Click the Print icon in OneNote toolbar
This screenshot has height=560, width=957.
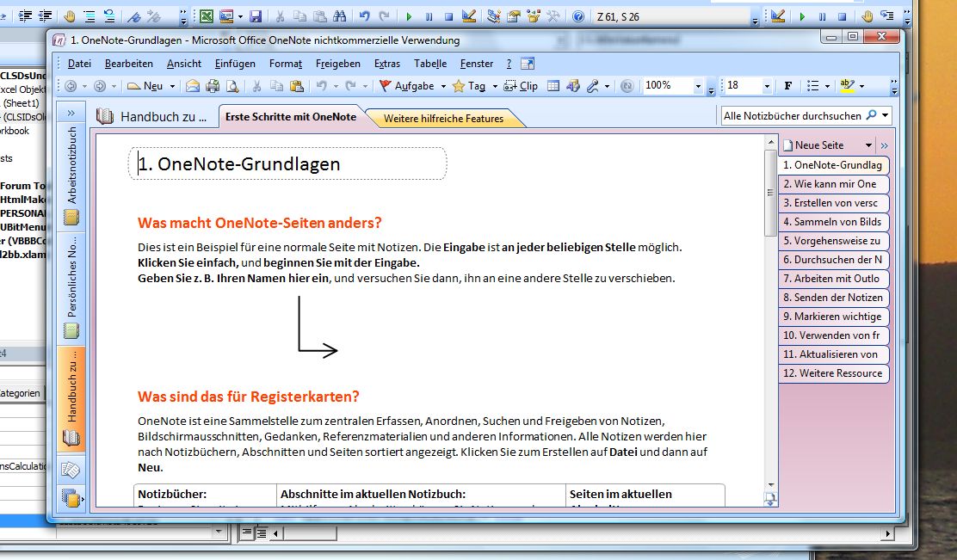point(213,86)
